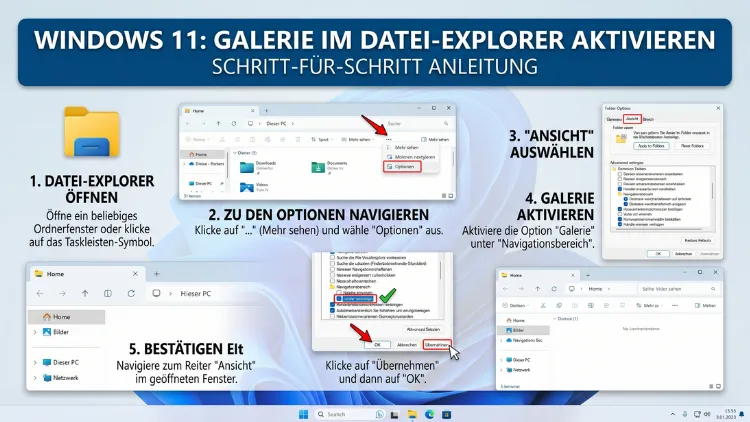The height and width of the screenshot is (422, 750).
Task: Click the refresh icon in the Hieser PC explorer window
Action: click(x=131, y=293)
